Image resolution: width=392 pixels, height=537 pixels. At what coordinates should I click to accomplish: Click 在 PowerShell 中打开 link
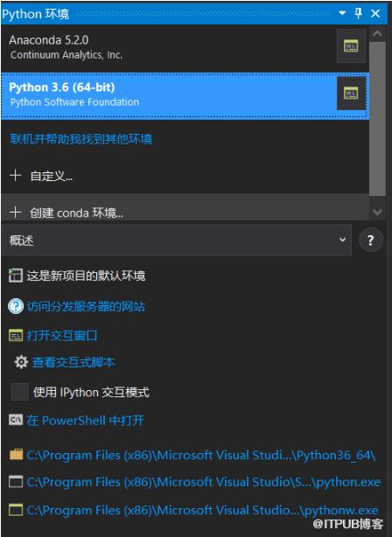[86, 420]
